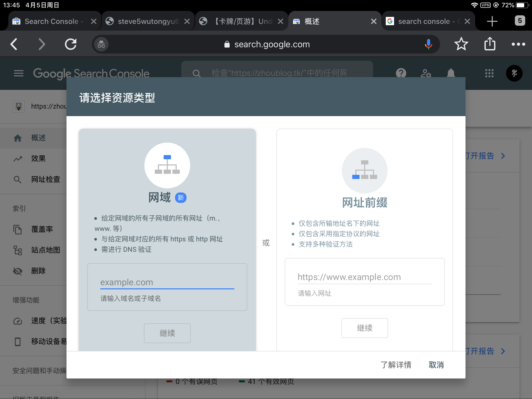
Task: Switch to the steve5wutongyu6 tab
Action: coord(148,21)
